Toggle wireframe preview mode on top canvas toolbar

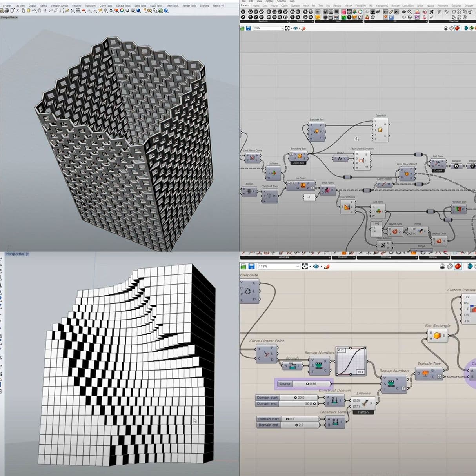pos(451,28)
